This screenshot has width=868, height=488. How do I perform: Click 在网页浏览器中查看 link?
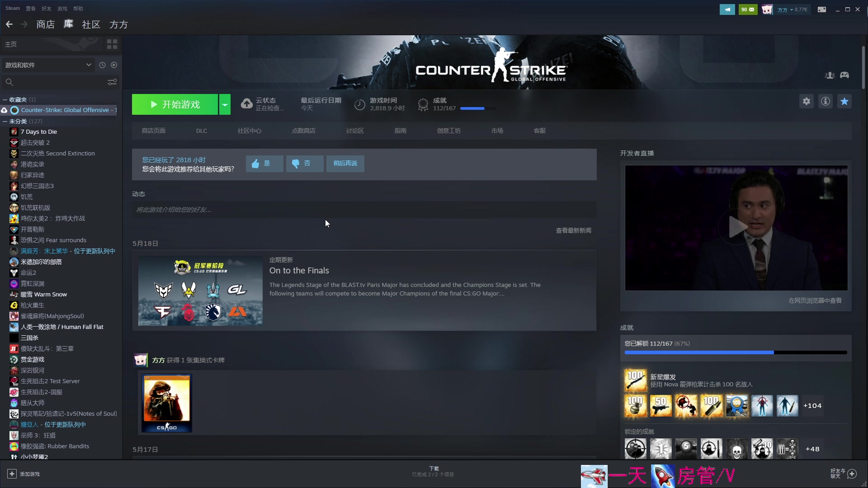[x=815, y=300]
